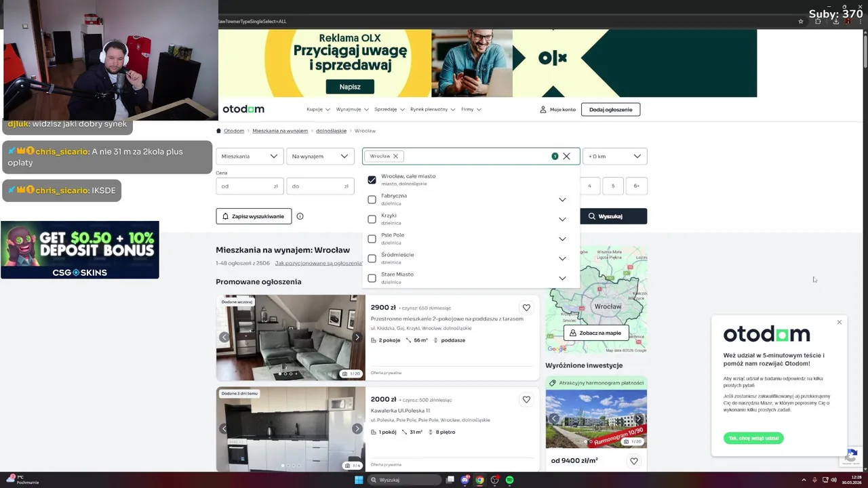Open Discord from the taskbar

pos(465,480)
